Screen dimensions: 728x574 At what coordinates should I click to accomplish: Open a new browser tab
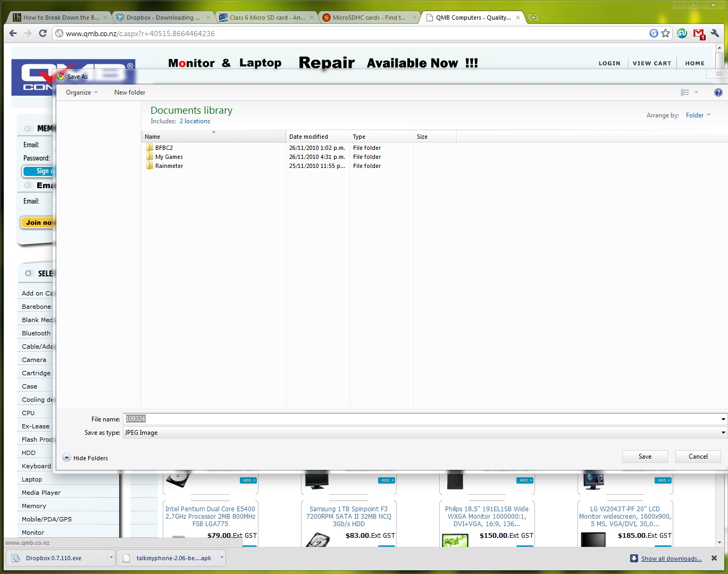pos(533,18)
